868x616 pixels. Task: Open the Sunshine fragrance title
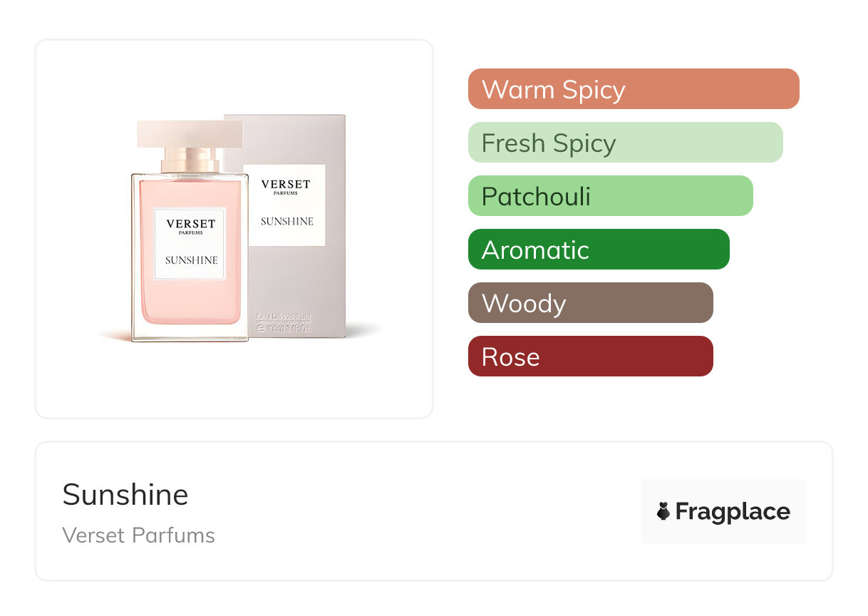coord(125,495)
